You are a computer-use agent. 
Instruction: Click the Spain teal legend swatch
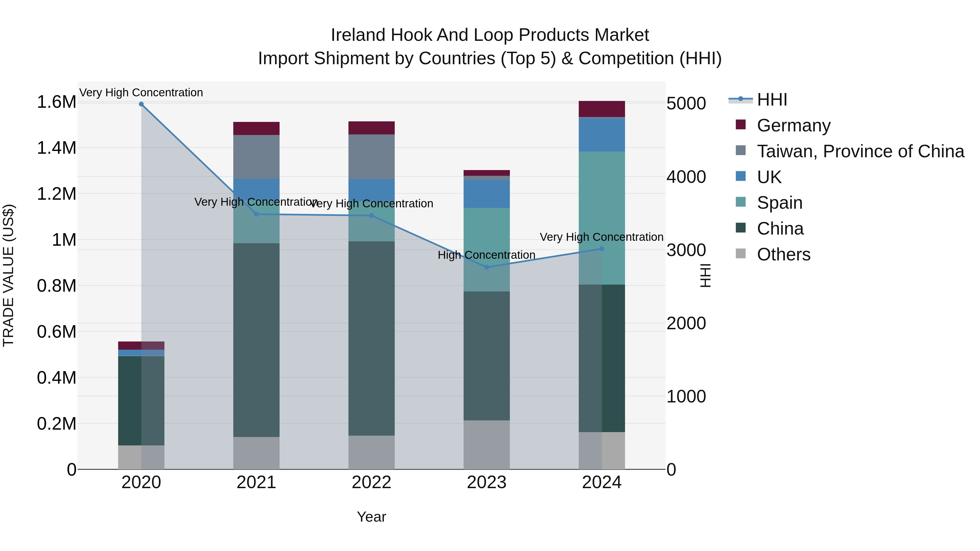pos(741,202)
